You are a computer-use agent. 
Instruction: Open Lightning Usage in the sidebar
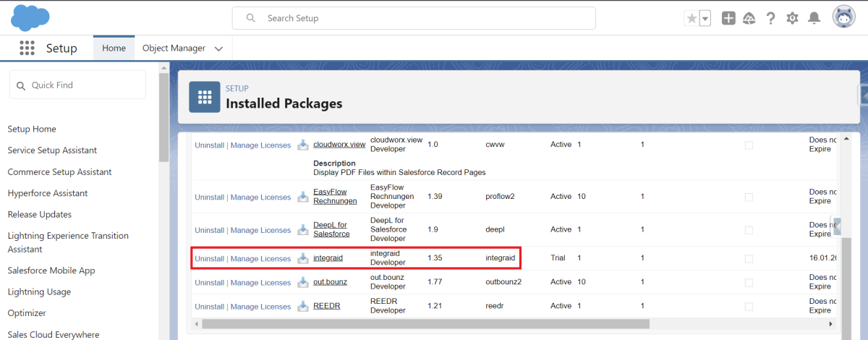(x=39, y=292)
